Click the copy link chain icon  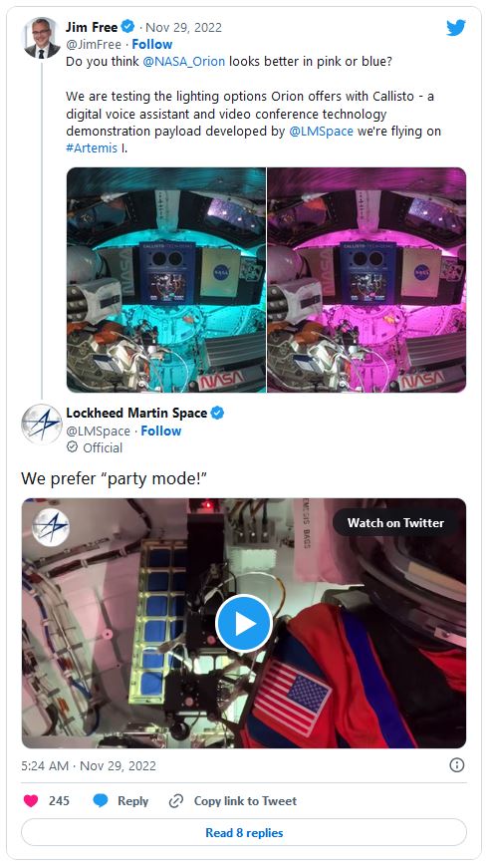176,801
